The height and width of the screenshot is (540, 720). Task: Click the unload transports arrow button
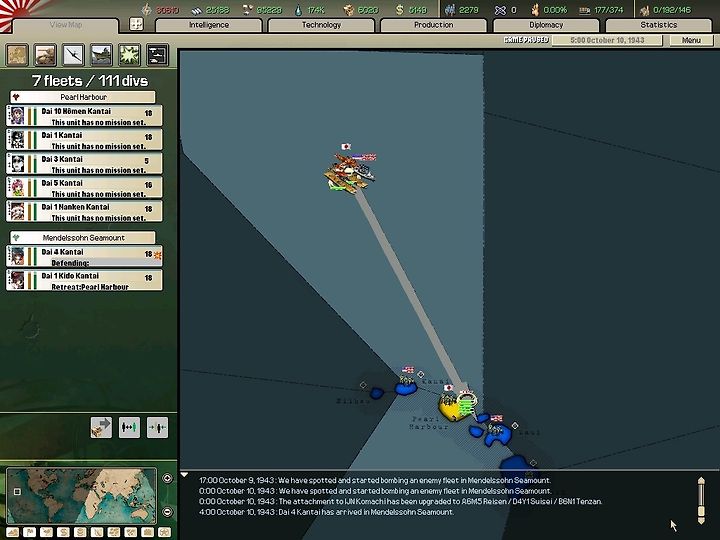point(101,428)
